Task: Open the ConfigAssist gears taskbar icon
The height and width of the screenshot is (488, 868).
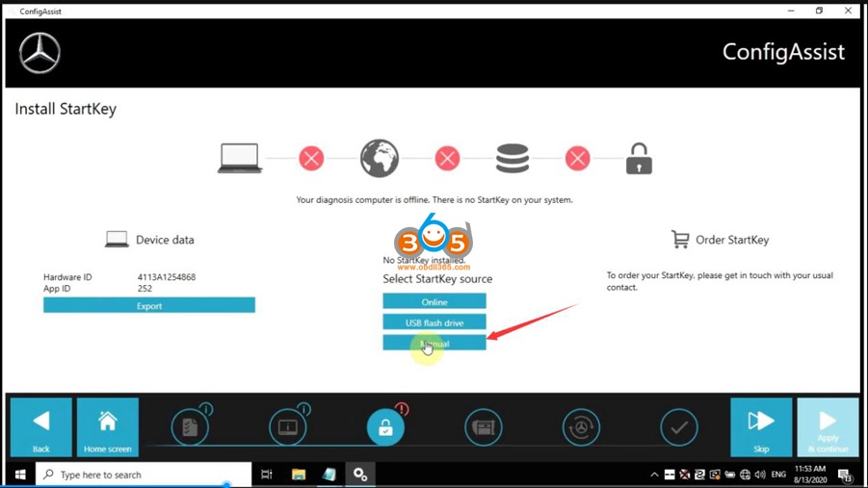Action: click(x=360, y=475)
